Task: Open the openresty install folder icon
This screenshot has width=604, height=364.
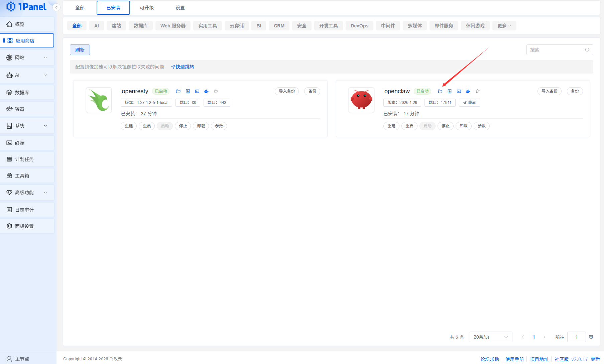Action: [x=178, y=91]
